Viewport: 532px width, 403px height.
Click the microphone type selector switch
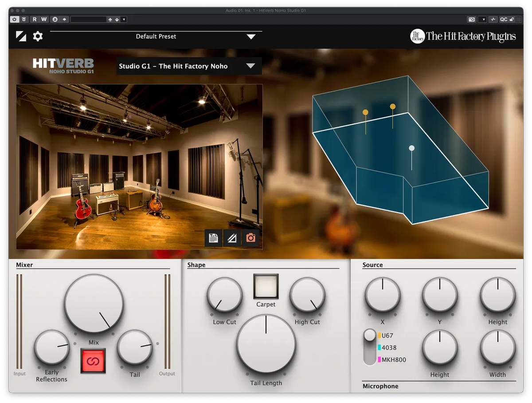coord(370,347)
